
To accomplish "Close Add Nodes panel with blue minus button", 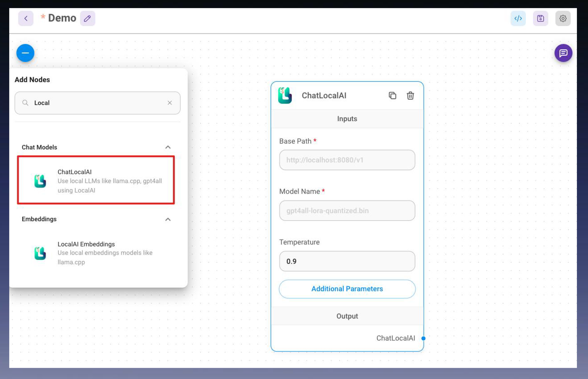I will pyautogui.click(x=25, y=53).
